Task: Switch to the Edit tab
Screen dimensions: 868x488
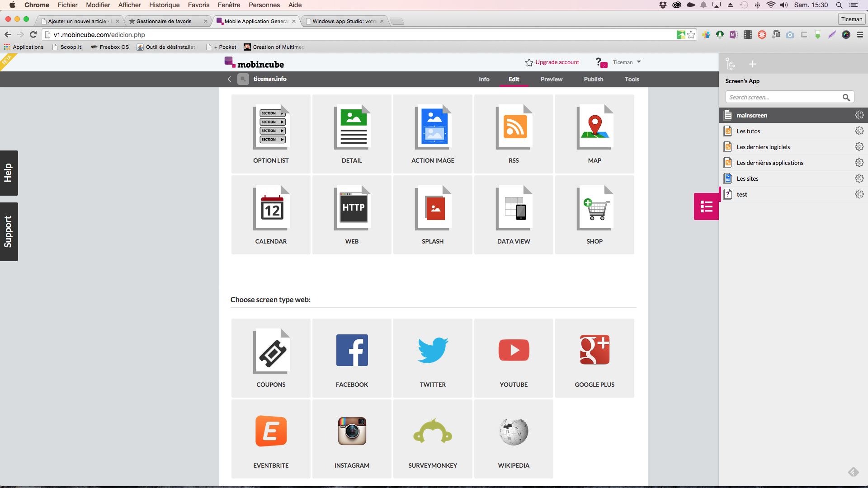Action: (x=514, y=79)
